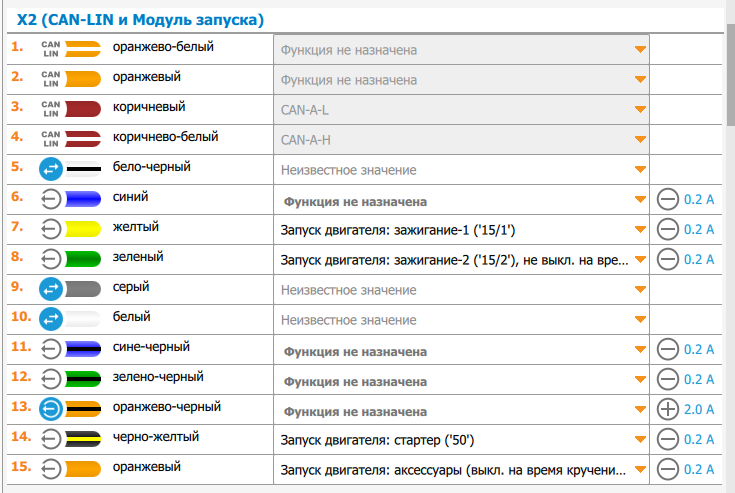The width and height of the screenshot is (735, 493).
Task: Click the output arrow icon for blue wire row 6
Action: tap(51, 199)
